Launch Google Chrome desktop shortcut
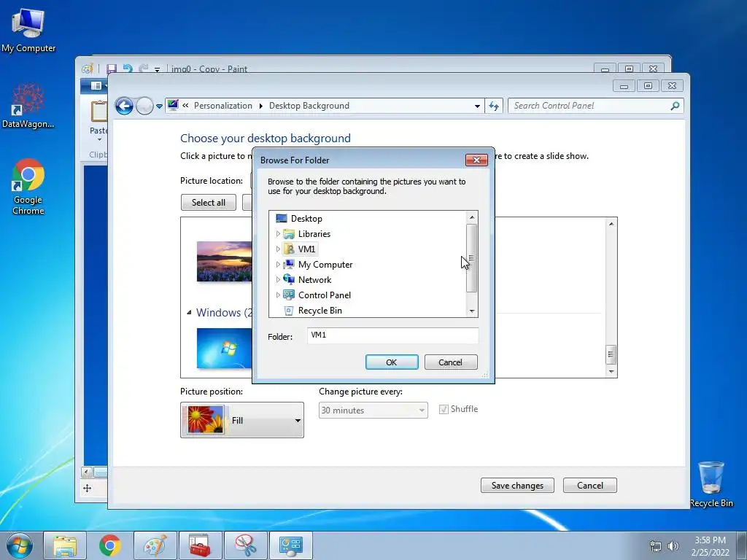This screenshot has width=747, height=560. (x=28, y=186)
